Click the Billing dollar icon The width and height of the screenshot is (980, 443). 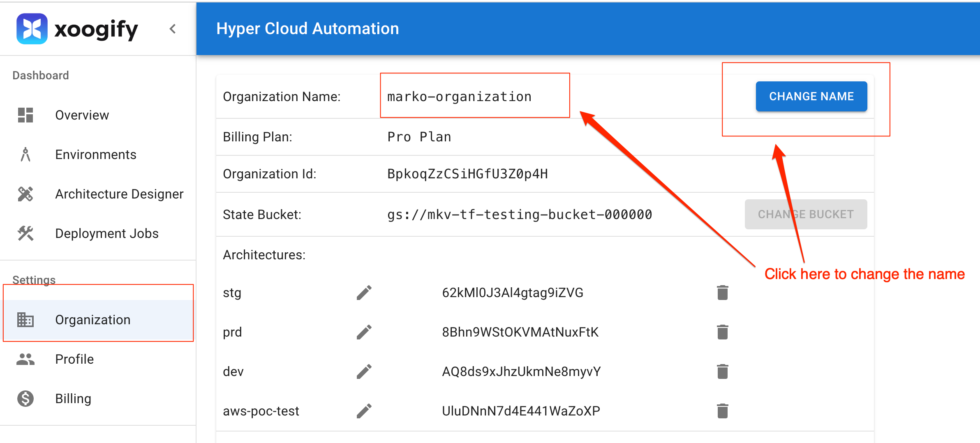(x=25, y=399)
